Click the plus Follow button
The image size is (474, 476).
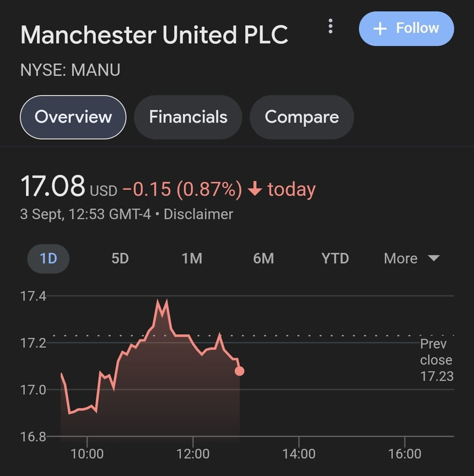[406, 28]
